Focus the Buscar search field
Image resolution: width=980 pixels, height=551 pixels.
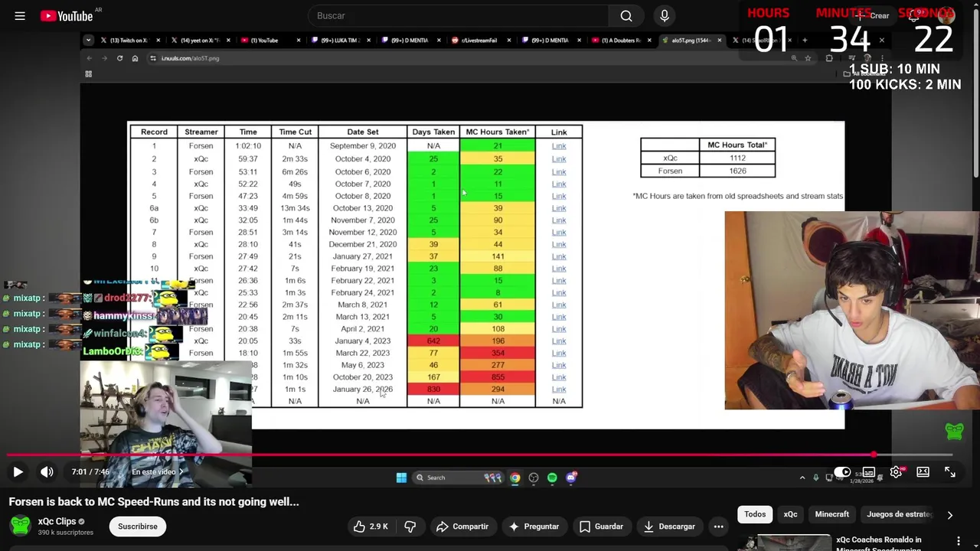click(459, 15)
